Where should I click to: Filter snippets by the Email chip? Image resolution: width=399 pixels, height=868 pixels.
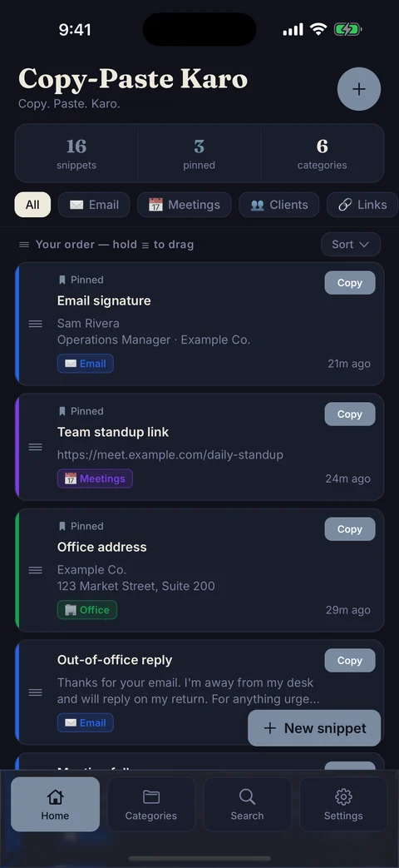pyautogui.click(x=94, y=205)
